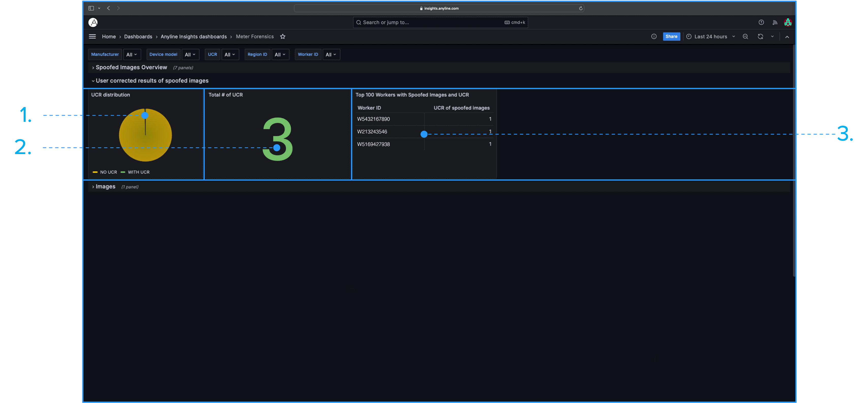868x403 pixels.
Task: Star the Meter Forensics dashboard
Action: tap(283, 36)
